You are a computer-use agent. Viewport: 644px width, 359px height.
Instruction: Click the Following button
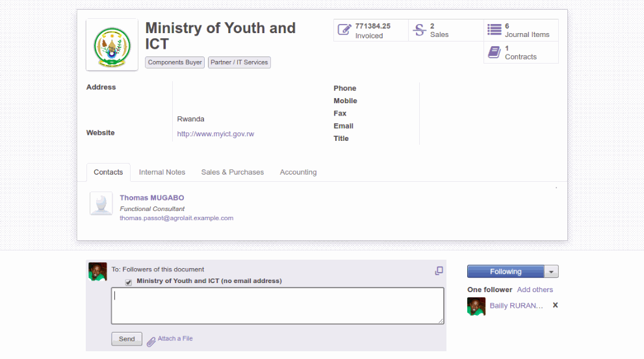point(506,271)
